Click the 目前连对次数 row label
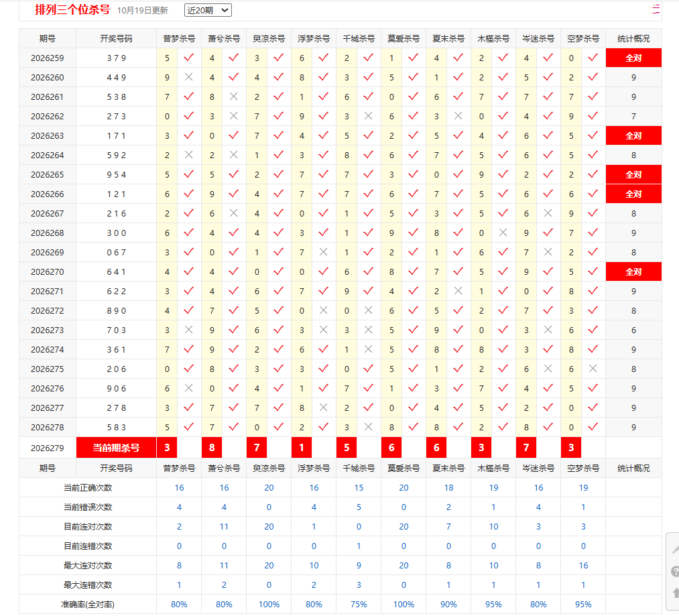 tap(88, 527)
